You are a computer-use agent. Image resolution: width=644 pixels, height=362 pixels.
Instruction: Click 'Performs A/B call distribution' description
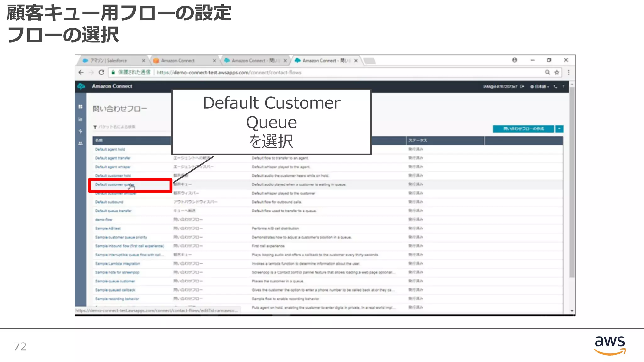click(275, 228)
